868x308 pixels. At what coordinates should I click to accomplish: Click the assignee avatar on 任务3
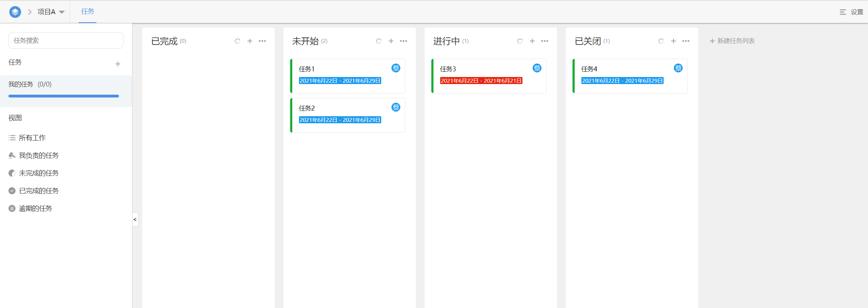click(x=537, y=68)
